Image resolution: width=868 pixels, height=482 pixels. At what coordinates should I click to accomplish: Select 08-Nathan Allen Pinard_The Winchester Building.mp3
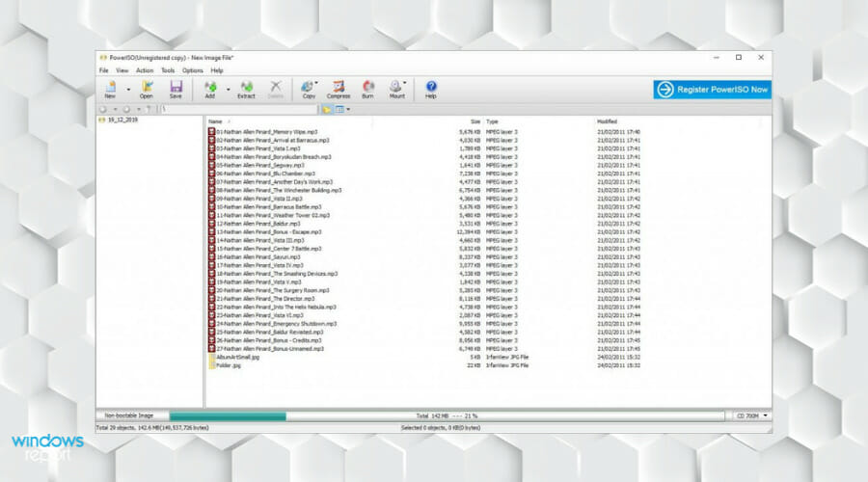279,190
